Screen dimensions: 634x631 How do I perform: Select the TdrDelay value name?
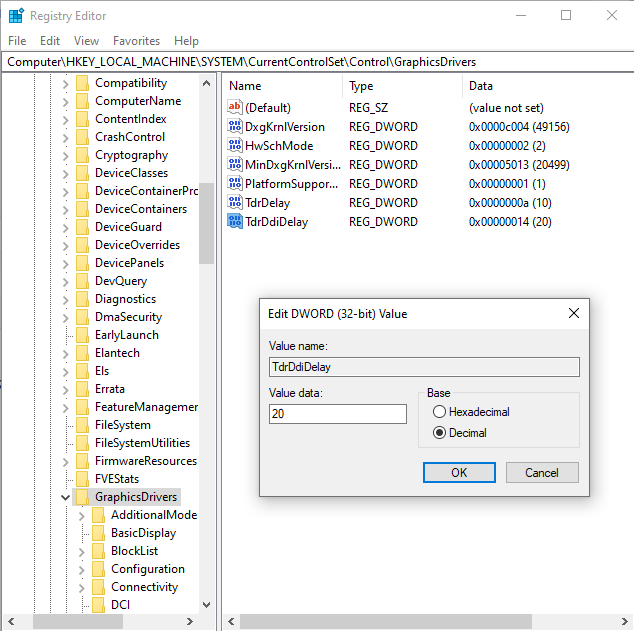click(x=267, y=203)
